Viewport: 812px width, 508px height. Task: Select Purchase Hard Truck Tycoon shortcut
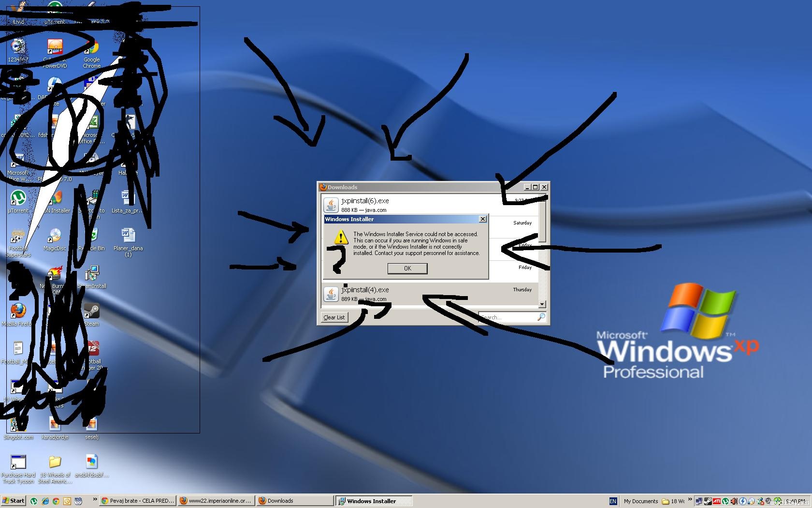(18, 469)
